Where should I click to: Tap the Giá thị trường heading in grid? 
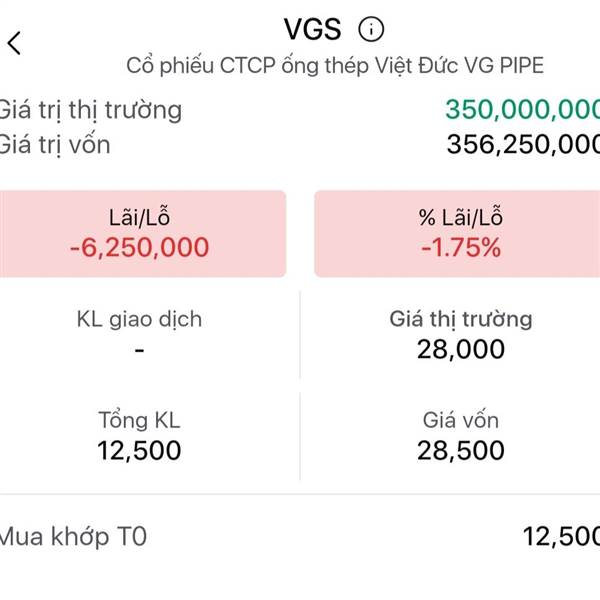coord(460,320)
